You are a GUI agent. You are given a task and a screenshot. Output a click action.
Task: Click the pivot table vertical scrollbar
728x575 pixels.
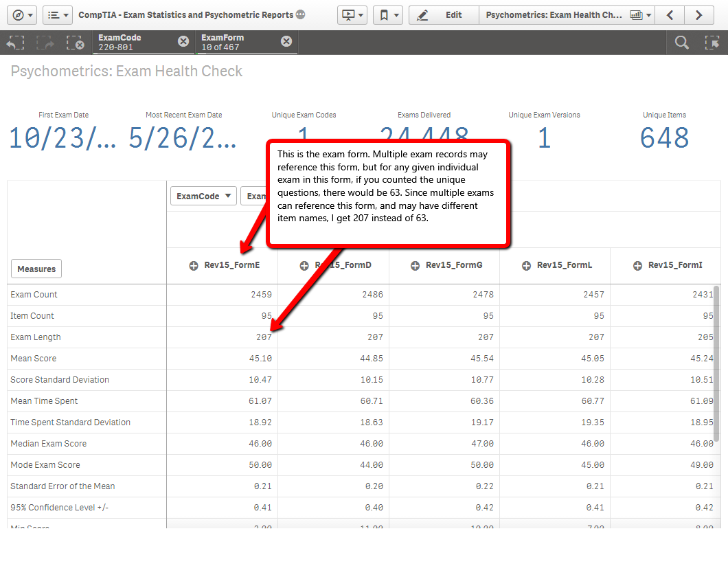click(717, 363)
